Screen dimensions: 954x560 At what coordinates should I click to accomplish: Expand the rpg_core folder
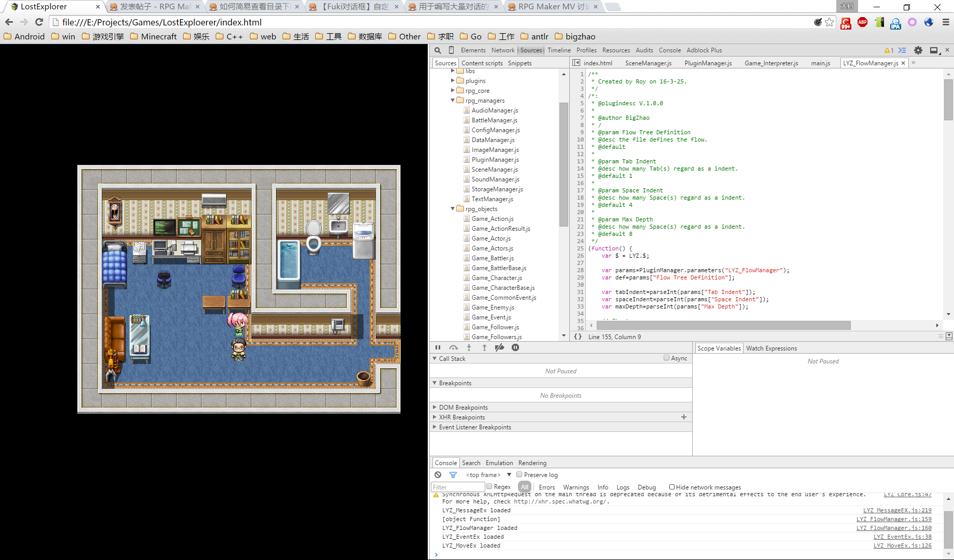453,90
